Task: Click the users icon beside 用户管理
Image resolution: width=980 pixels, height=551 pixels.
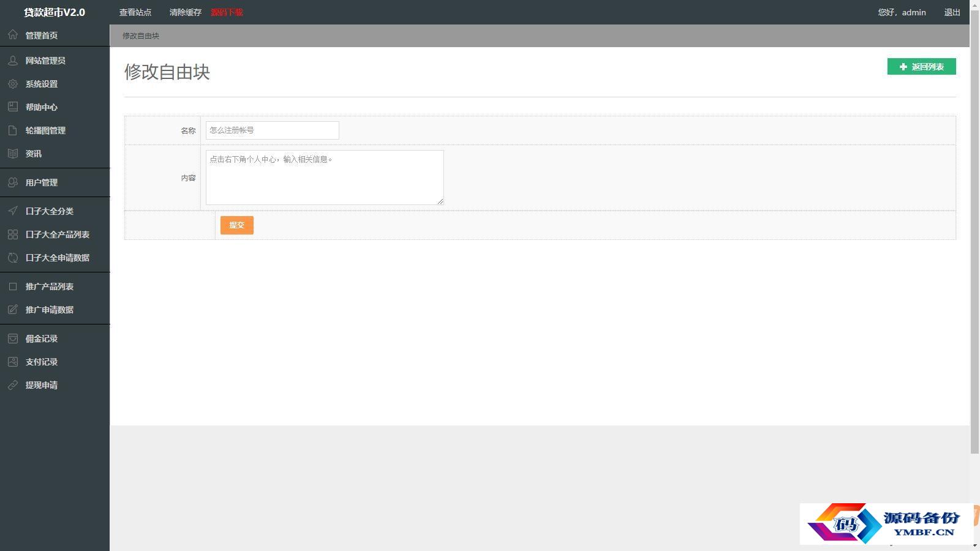Action: pos(13,182)
